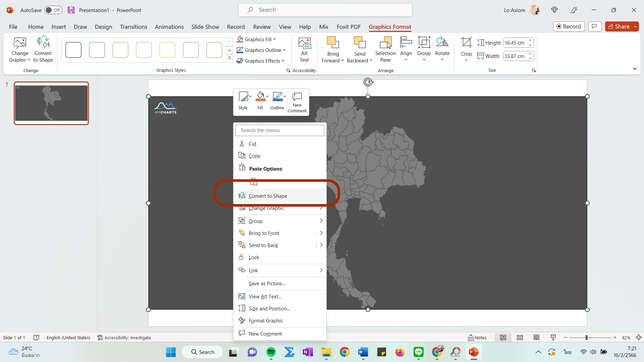The height and width of the screenshot is (362, 644).
Task: Switch to Slide Sorter view
Action: [x=520, y=338]
